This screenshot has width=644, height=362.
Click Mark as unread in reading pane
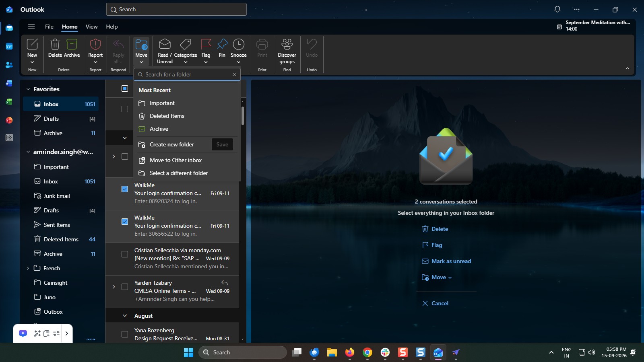pyautogui.click(x=446, y=261)
